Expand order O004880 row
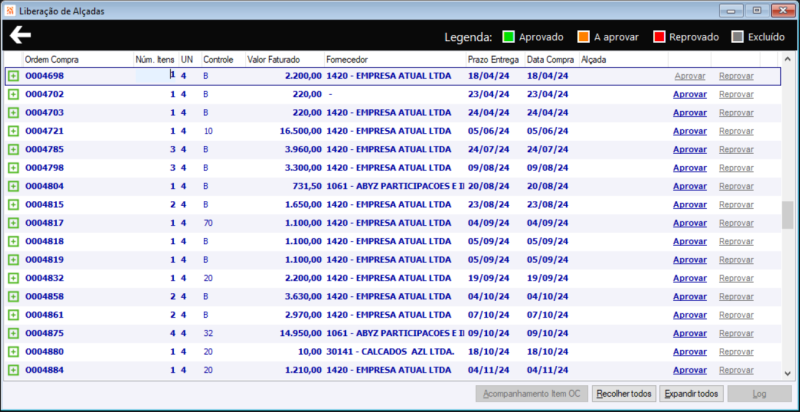The width and height of the screenshot is (800, 412). (x=13, y=351)
